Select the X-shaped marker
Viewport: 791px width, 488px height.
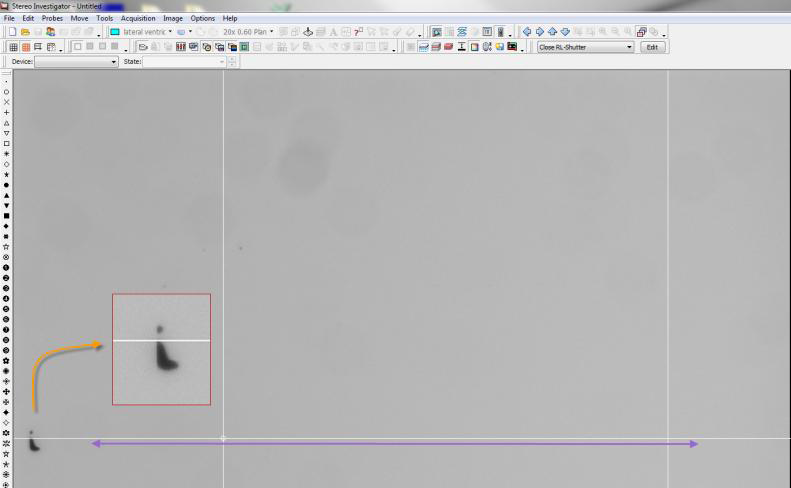(x=7, y=102)
